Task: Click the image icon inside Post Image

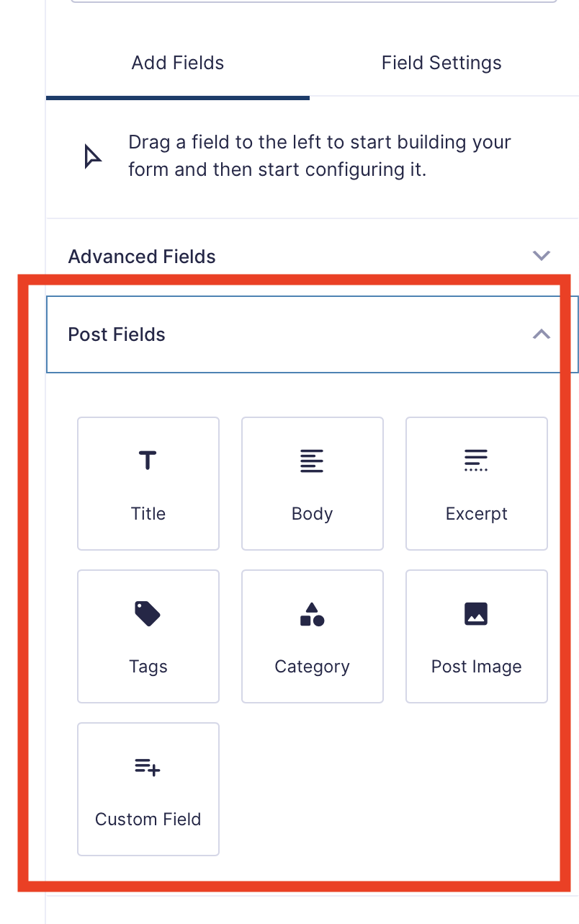Action: point(476,613)
